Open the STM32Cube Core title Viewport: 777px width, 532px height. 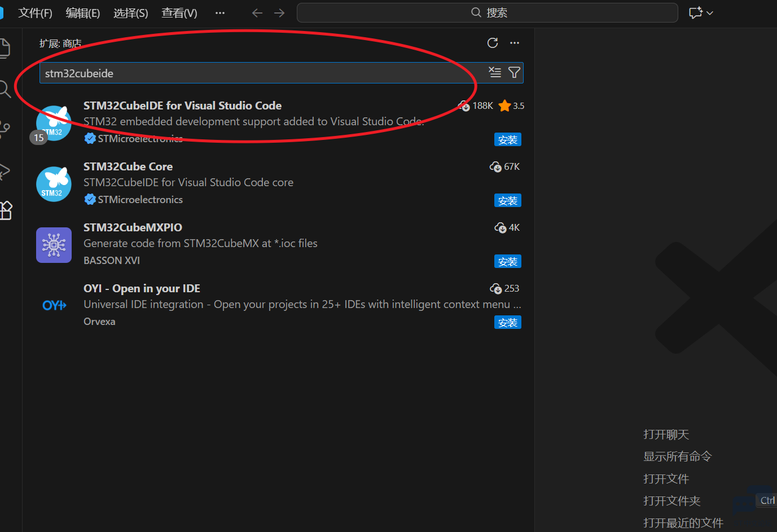click(x=128, y=166)
